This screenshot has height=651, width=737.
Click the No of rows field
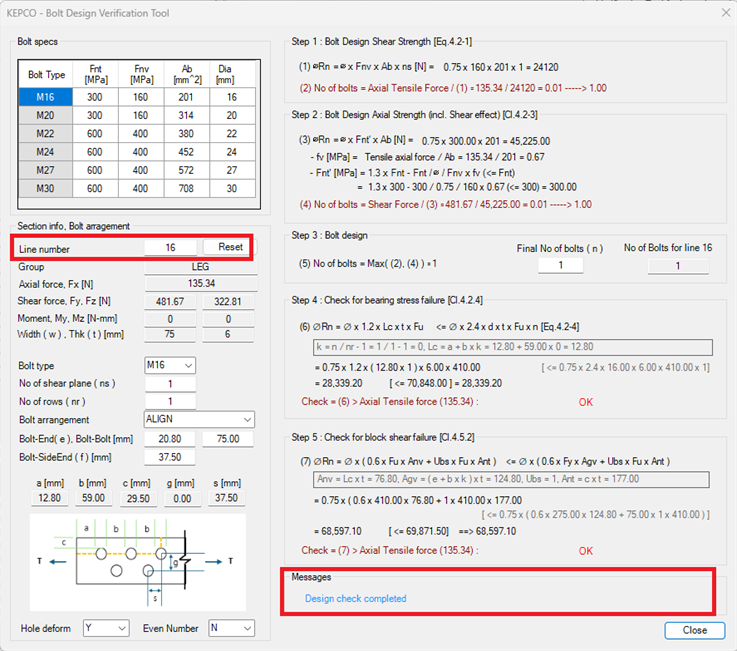click(x=170, y=402)
